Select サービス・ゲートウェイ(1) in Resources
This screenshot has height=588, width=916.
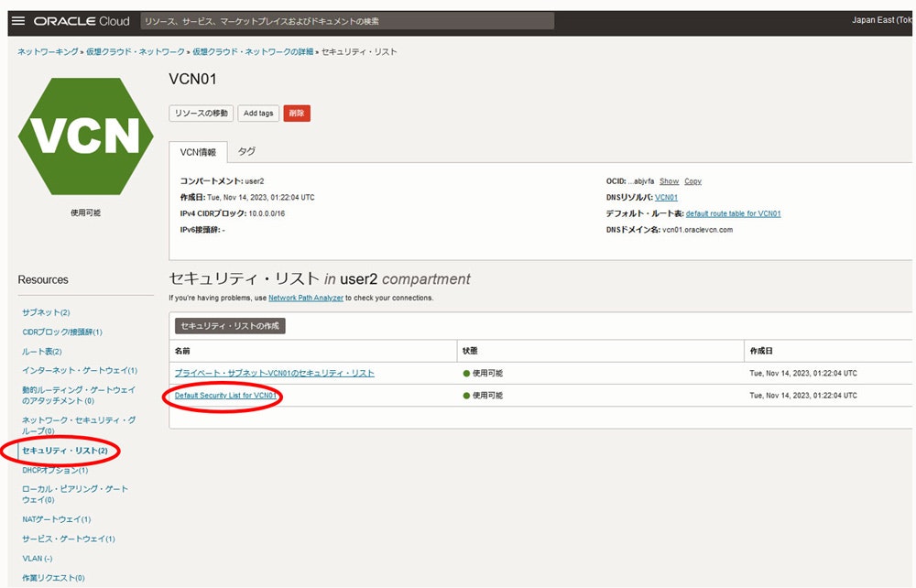click(x=69, y=539)
